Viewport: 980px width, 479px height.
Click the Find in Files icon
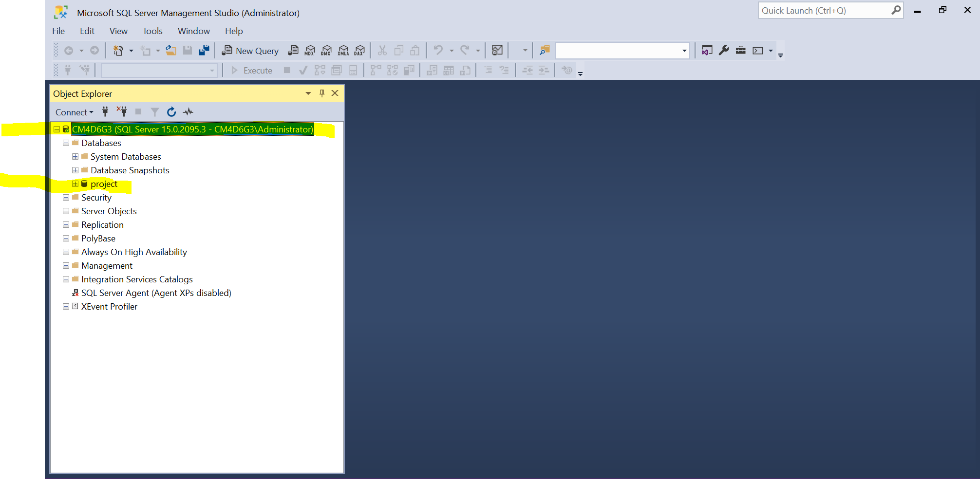coord(545,50)
